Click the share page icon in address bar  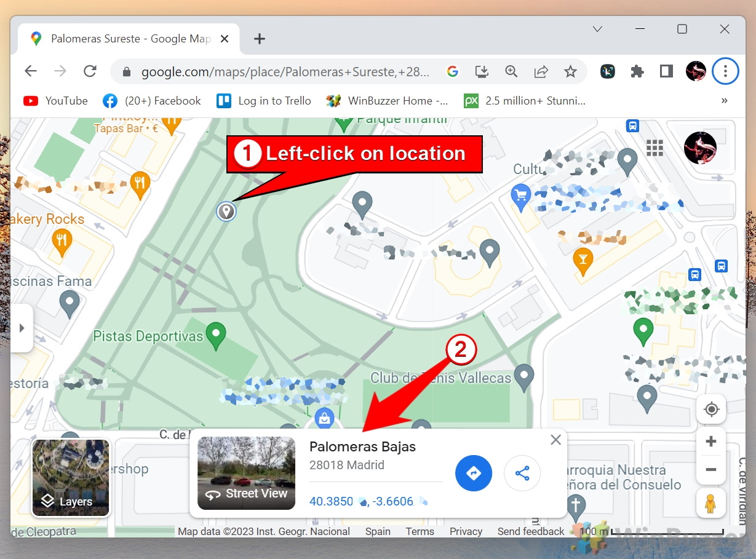pyautogui.click(x=541, y=71)
